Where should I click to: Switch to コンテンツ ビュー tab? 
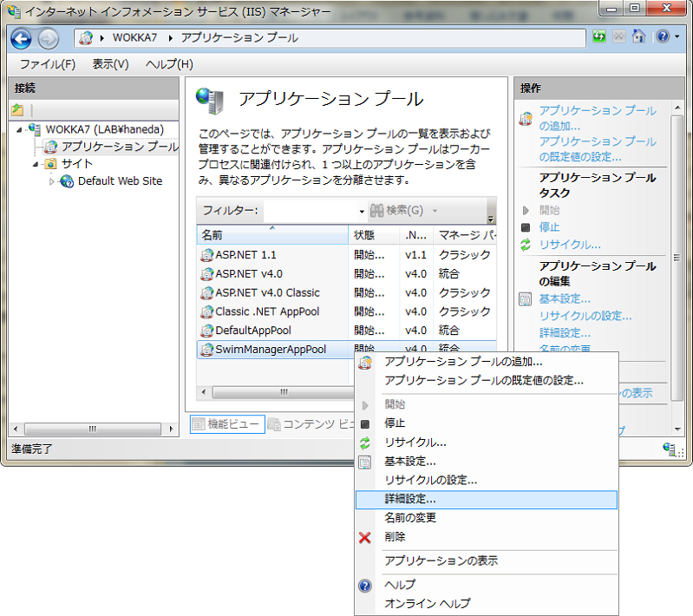pos(311,424)
